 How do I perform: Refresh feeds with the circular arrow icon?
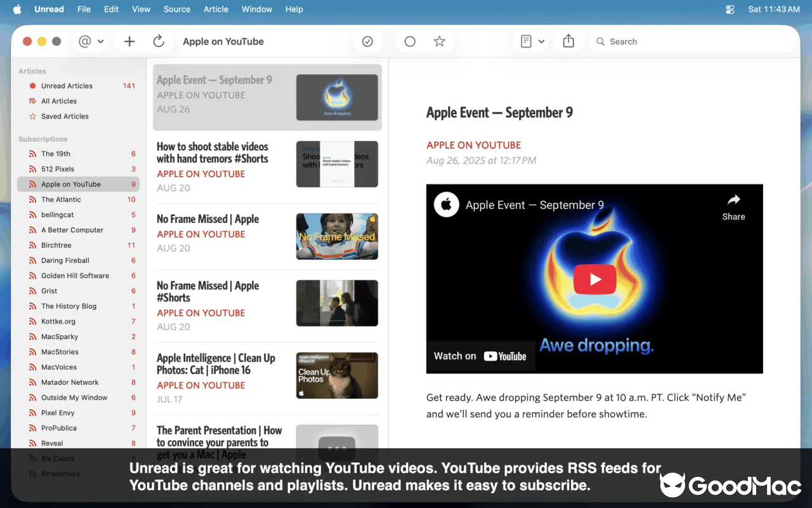[x=159, y=41]
